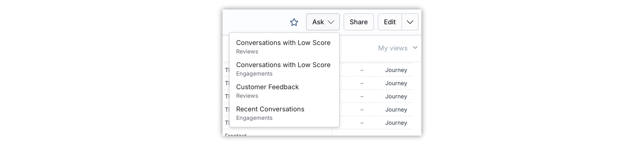
Task: Click Journey in the second table row
Action: [x=396, y=83]
